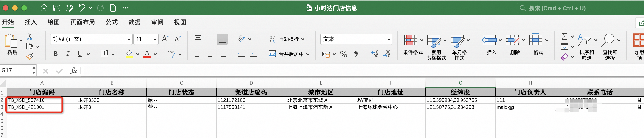Open the more options ellipsis
Screen dimensions: 644x138
pyautogui.click(x=126, y=8)
